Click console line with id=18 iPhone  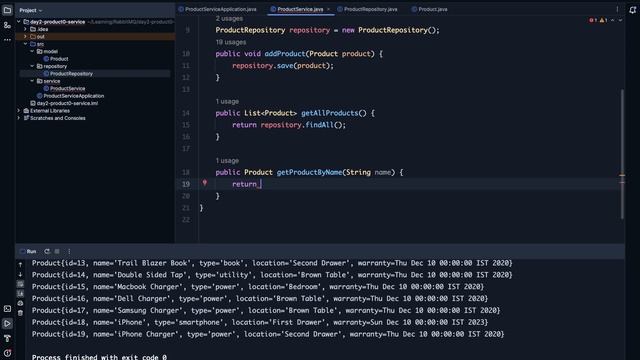click(260, 322)
